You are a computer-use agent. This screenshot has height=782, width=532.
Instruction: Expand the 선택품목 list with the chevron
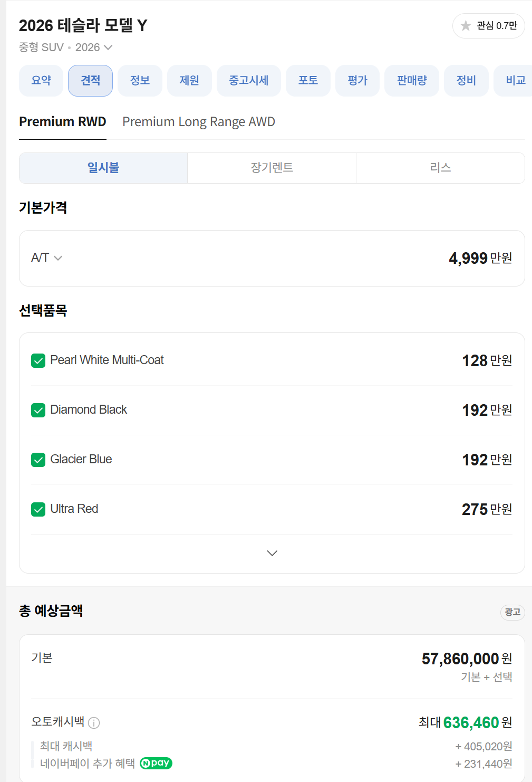[272, 553]
